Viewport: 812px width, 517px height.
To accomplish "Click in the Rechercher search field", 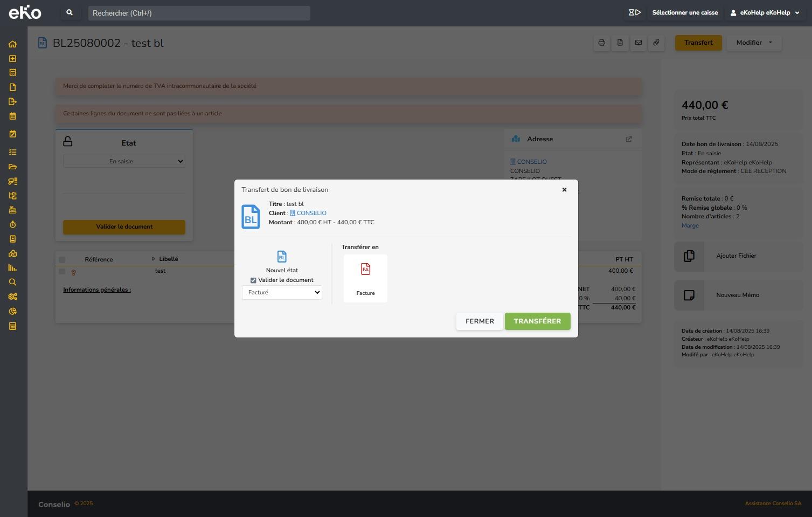I will point(199,13).
